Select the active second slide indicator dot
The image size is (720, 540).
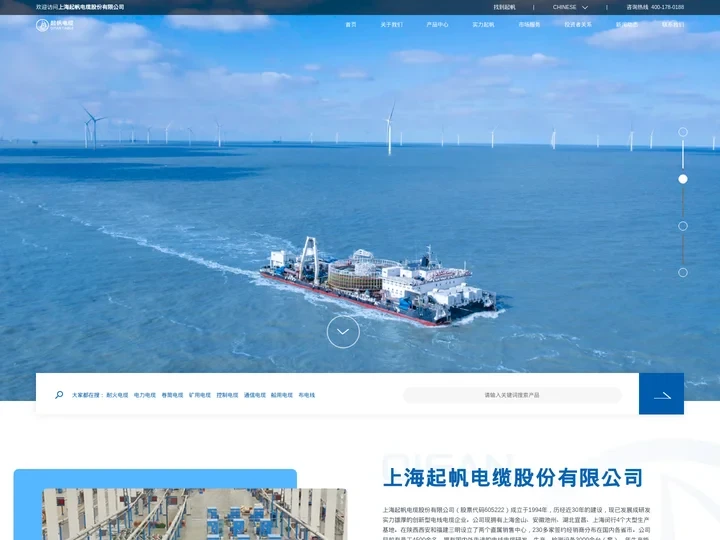point(683,179)
